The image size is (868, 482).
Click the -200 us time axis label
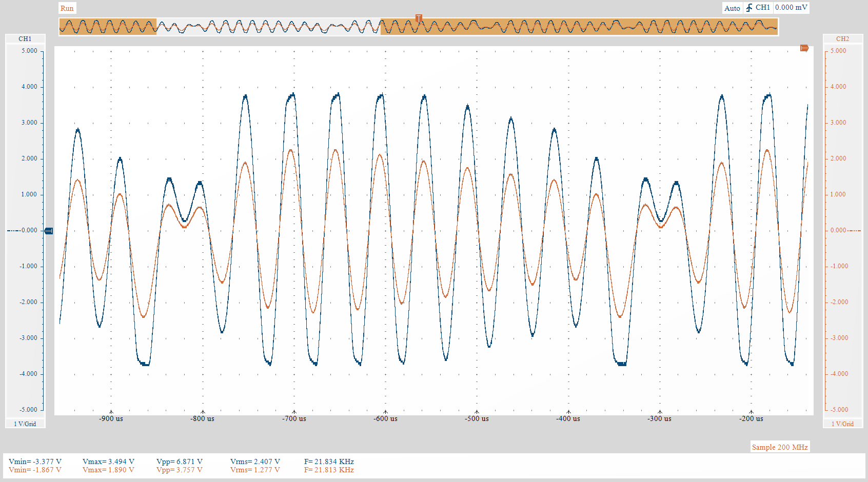point(751,419)
